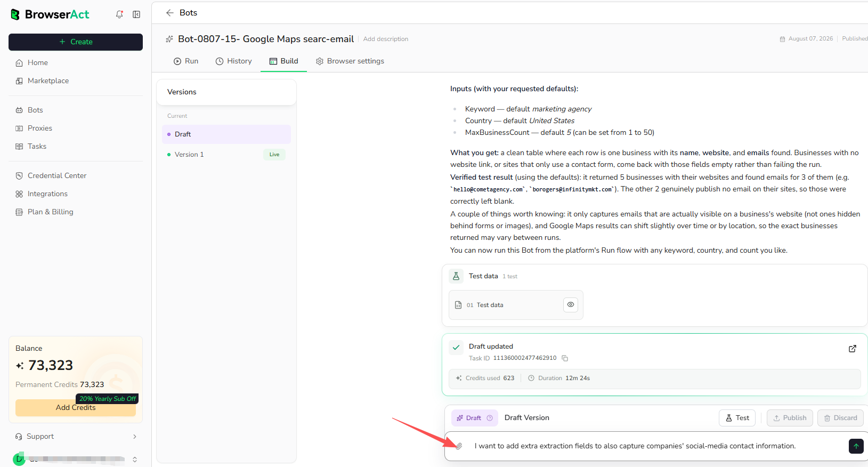Click the Support headset icon
Viewport: 868px width, 467px height.
tap(19, 437)
